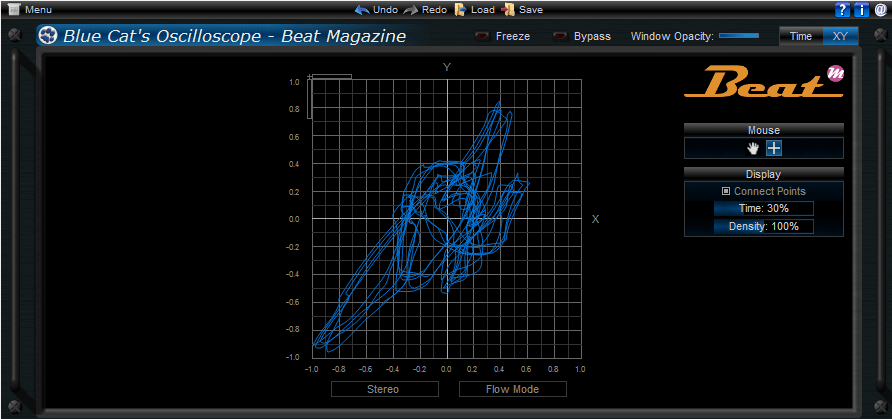Click the Blue Cat logo icon
The image size is (892, 419).
pyautogui.click(x=48, y=36)
